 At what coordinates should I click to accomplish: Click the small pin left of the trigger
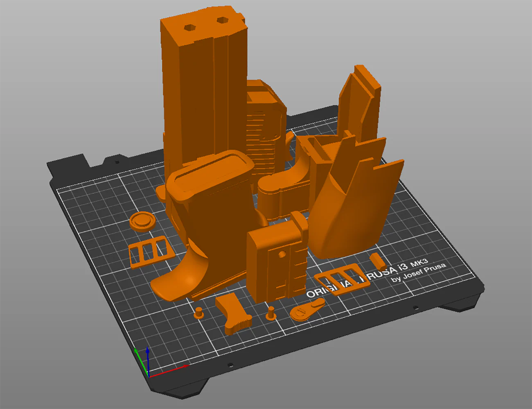(x=199, y=313)
